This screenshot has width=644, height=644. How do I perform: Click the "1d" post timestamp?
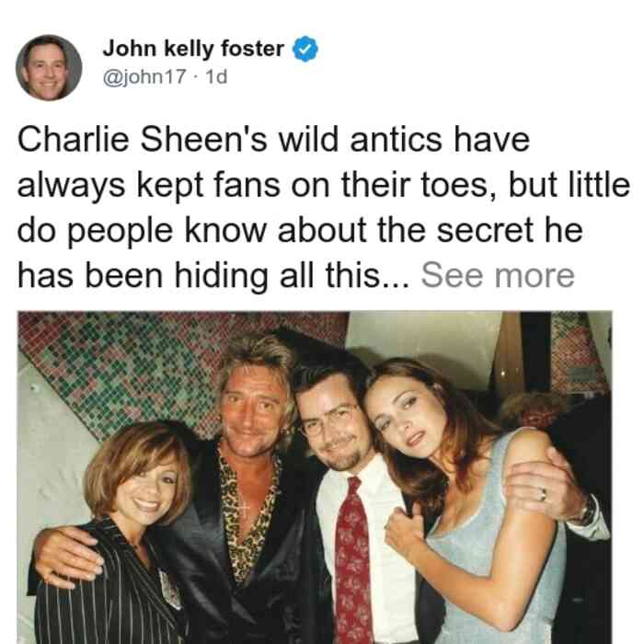point(216,76)
